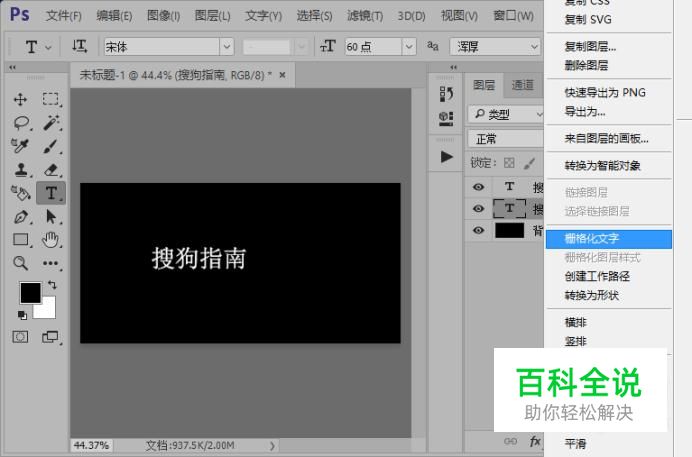Toggle lock image pixels brush icon
The height and width of the screenshot is (457, 692).
(x=529, y=163)
